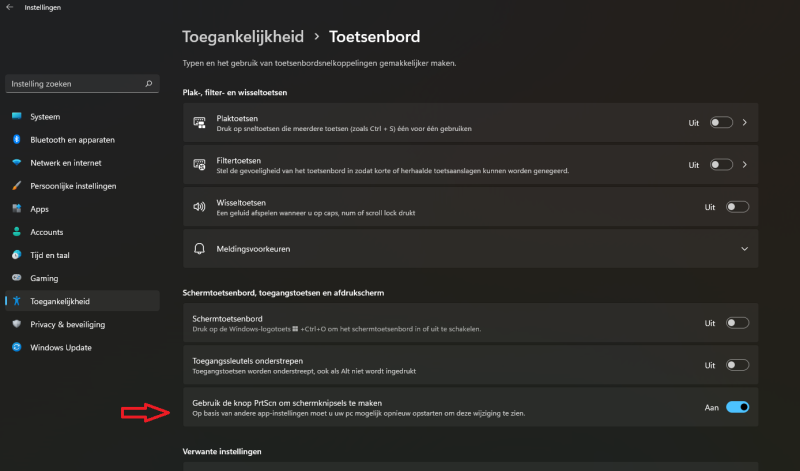Screen dimensions: 800x471
Task: Open Filtertoetsen details via right chevron
Action: pos(745,165)
